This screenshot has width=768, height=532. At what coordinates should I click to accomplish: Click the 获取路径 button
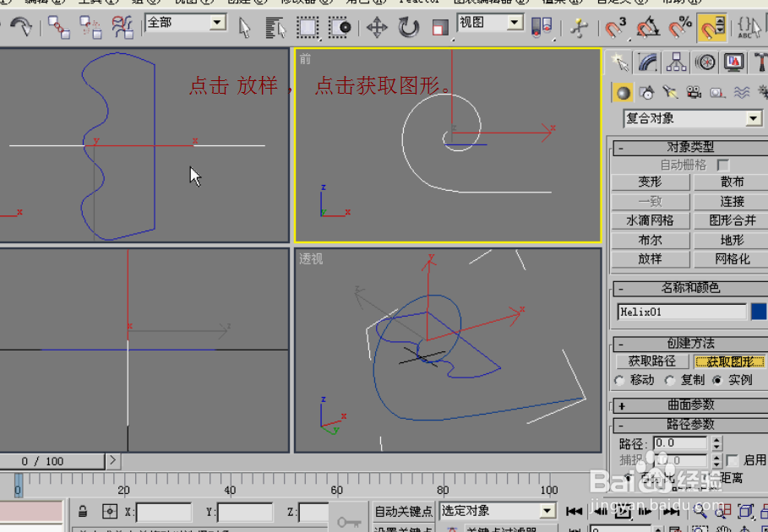click(650, 360)
